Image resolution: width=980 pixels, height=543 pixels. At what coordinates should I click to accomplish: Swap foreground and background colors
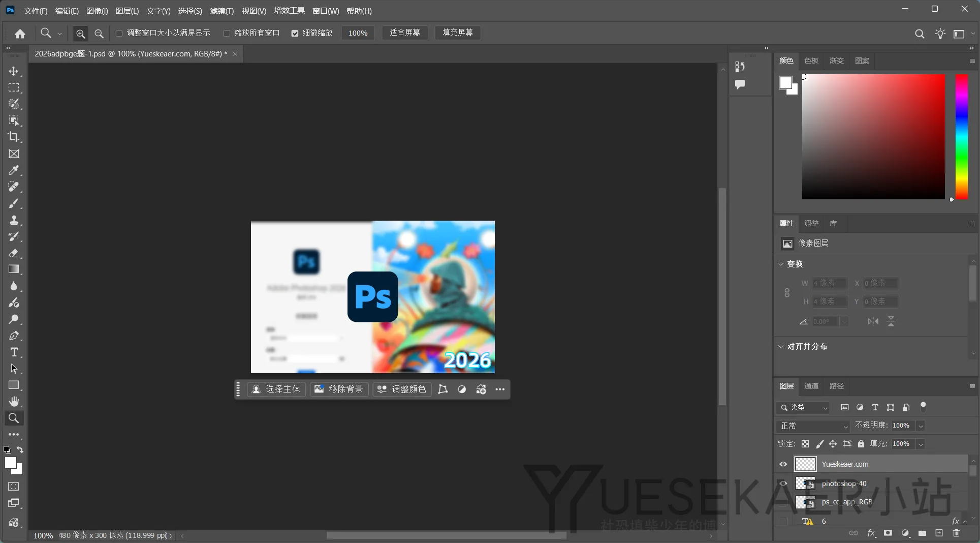(20, 449)
